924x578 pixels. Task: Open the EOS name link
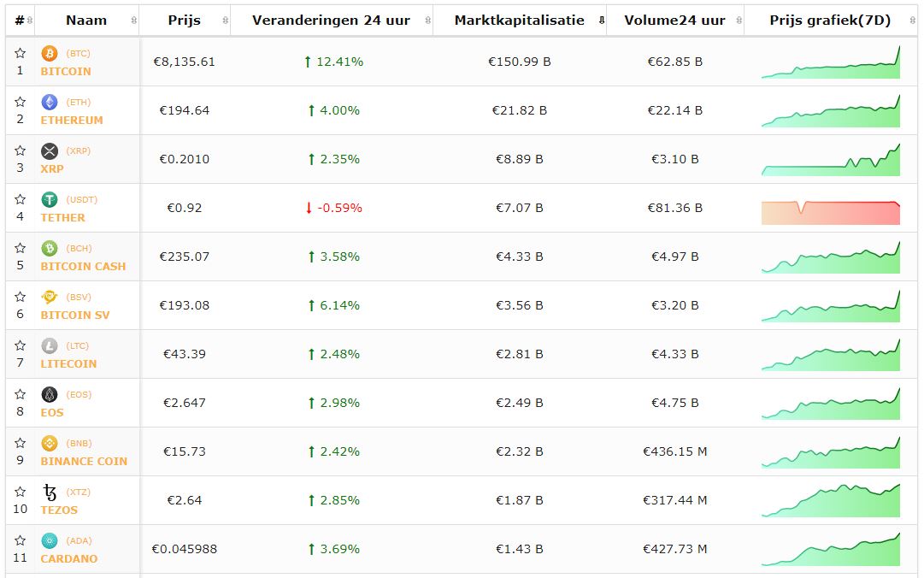(52, 412)
